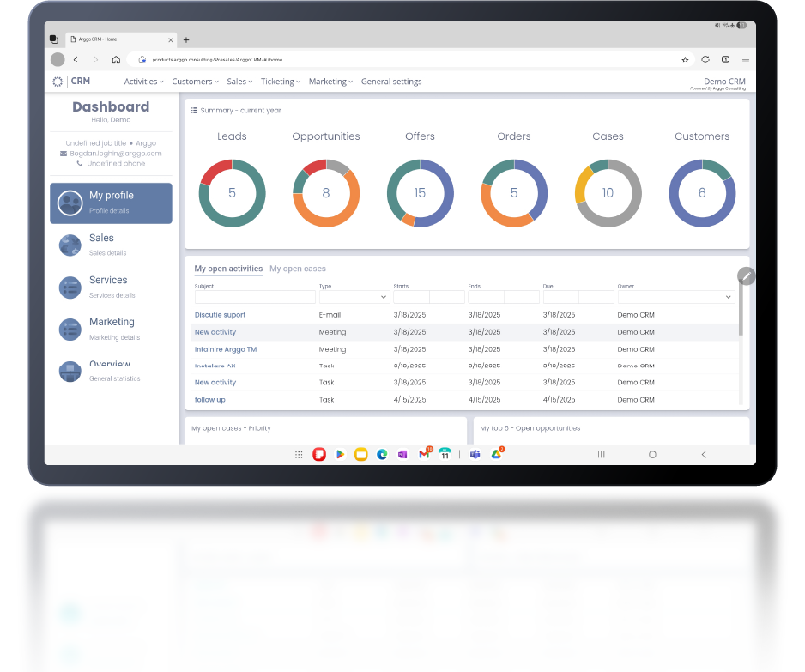
Task: Click the Overview statistics icon in sidebar
Action: click(70, 372)
